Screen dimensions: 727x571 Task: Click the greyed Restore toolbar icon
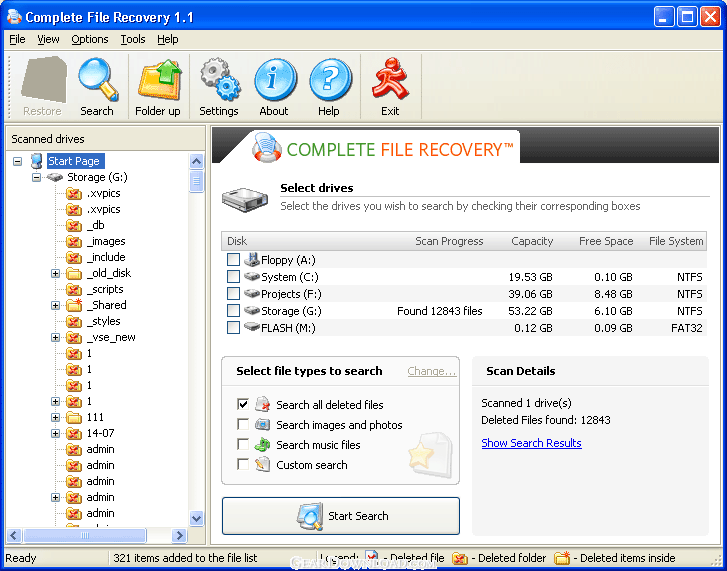point(44,80)
